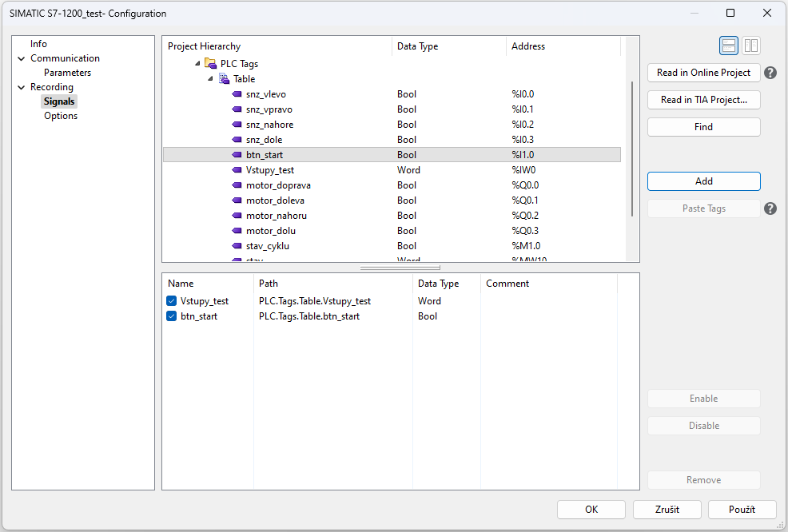Click the Table tag table icon

click(224, 79)
